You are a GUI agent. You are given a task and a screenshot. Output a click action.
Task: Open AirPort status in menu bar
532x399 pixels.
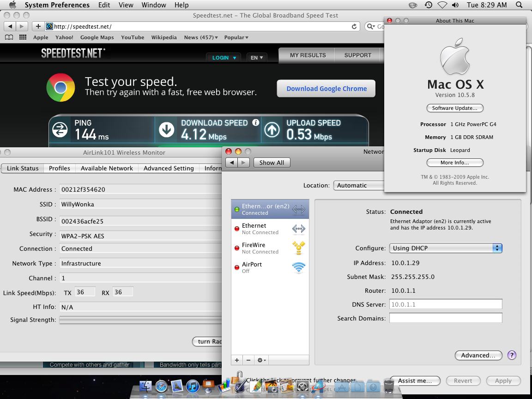click(442, 5)
